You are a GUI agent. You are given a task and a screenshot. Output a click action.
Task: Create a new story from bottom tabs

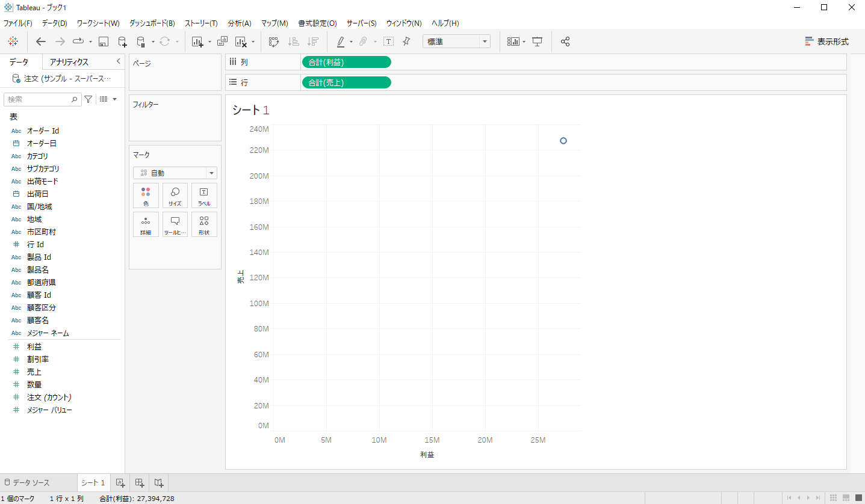point(159,482)
